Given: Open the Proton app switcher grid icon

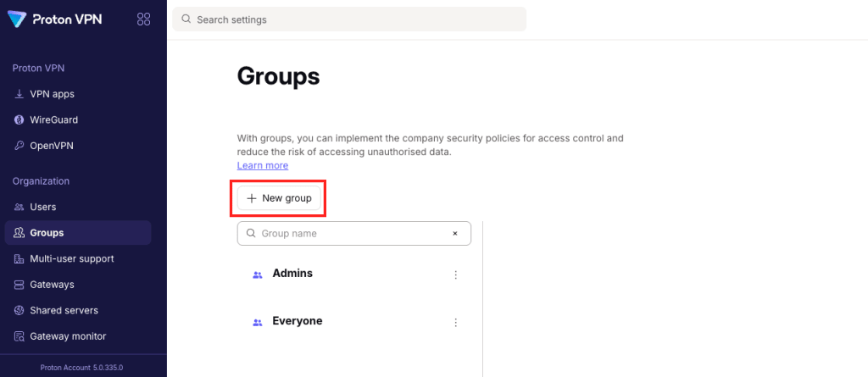Looking at the screenshot, I should tap(143, 19).
